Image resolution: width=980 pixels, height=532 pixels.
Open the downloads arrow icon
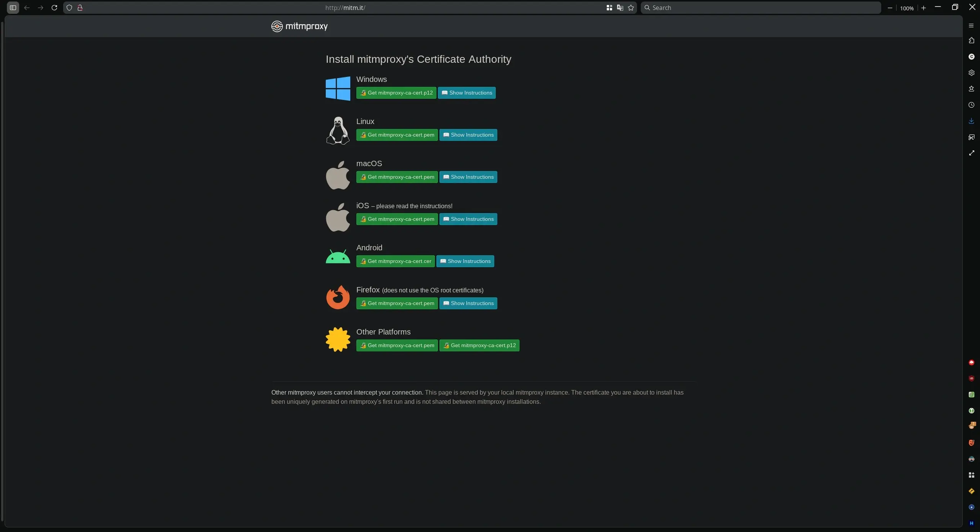coord(971,121)
